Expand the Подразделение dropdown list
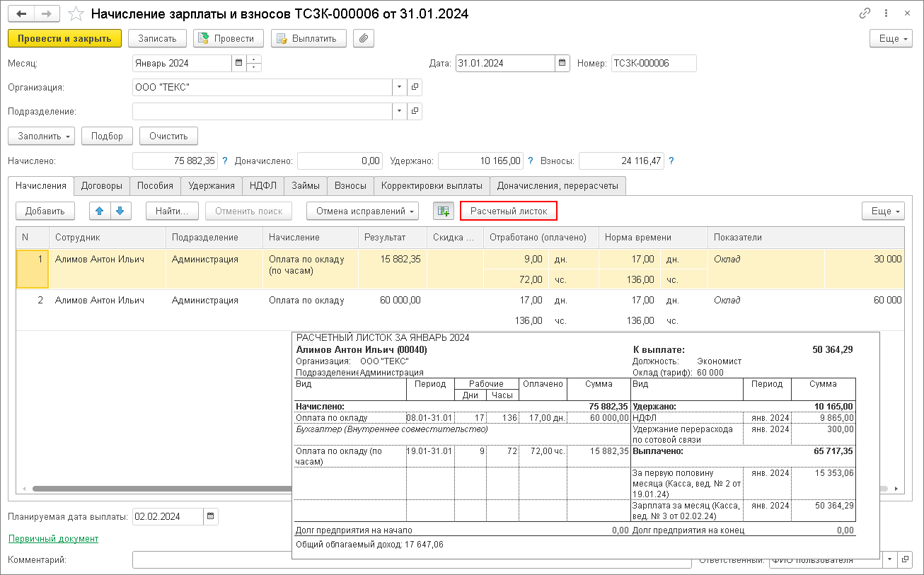924x575 pixels. coord(400,111)
